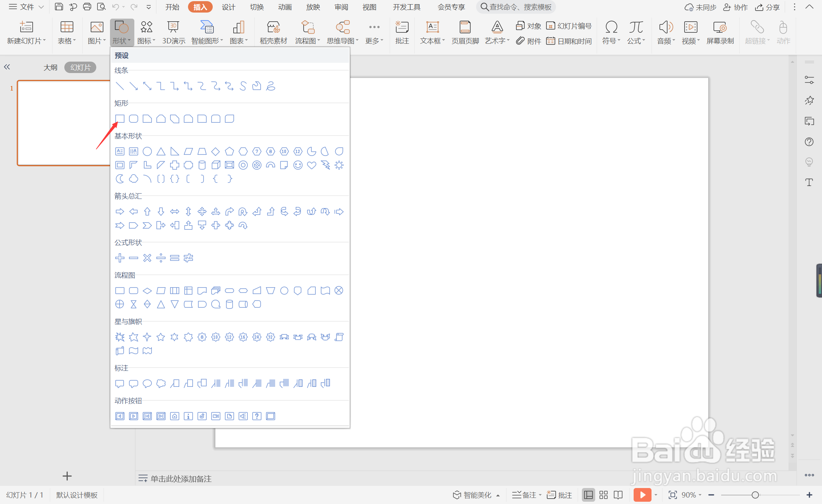Viewport: 822px width, 504px height.
Task: Click the 协作 collaborate button
Action: [x=736, y=7]
